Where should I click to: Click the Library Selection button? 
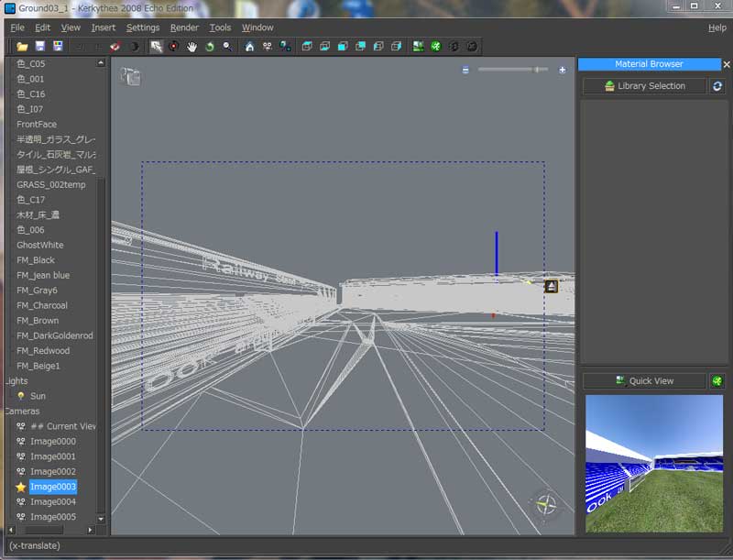645,86
